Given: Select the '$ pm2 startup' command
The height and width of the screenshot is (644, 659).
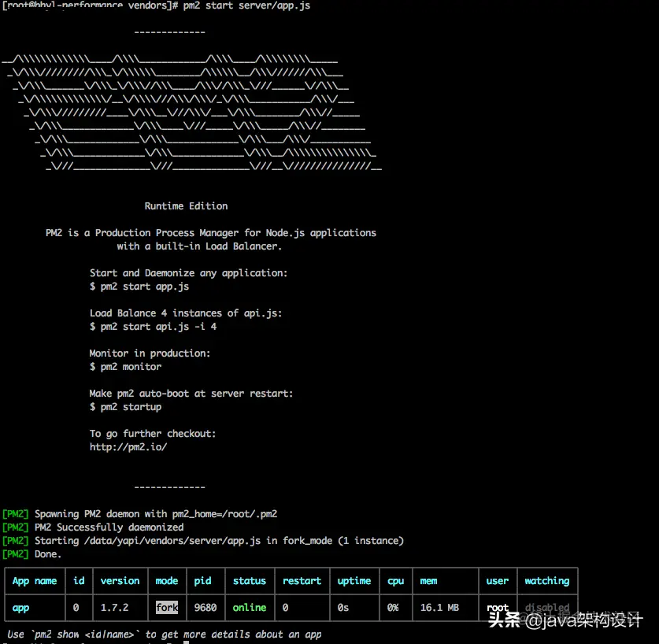Looking at the screenshot, I should [x=125, y=407].
